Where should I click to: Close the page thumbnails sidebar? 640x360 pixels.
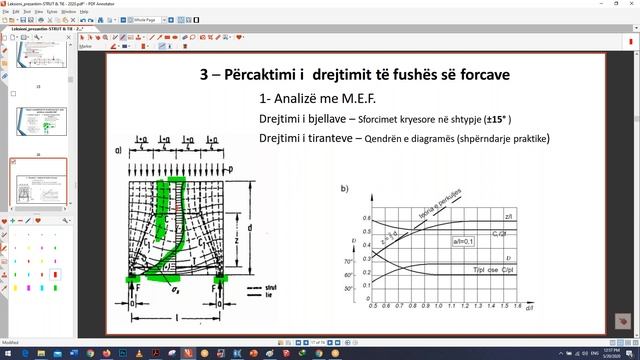click(69, 38)
